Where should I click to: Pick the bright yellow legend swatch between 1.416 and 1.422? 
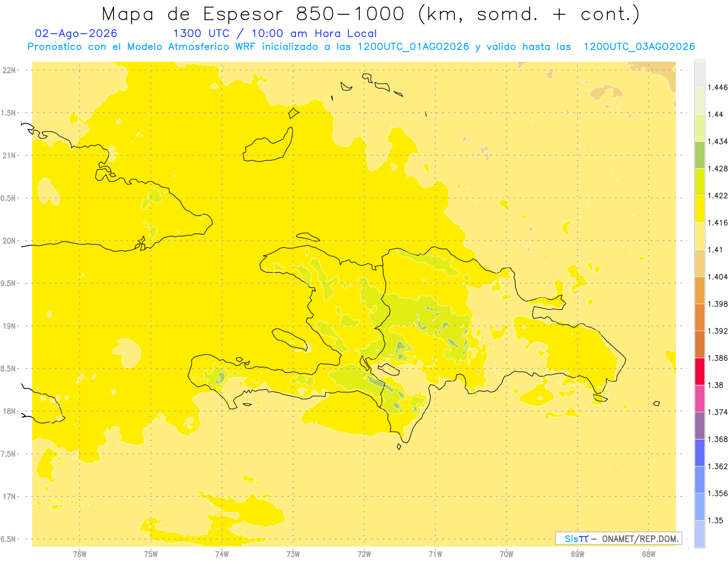tap(699, 209)
